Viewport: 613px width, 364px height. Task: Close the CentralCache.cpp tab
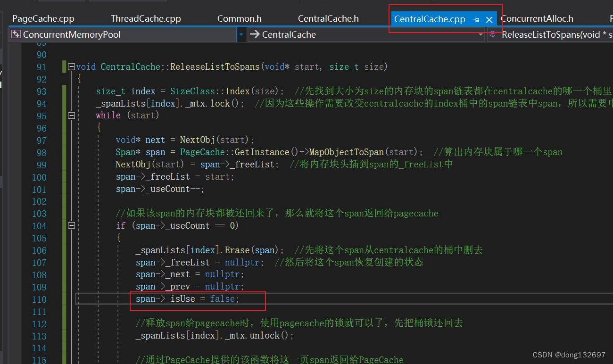pos(489,19)
